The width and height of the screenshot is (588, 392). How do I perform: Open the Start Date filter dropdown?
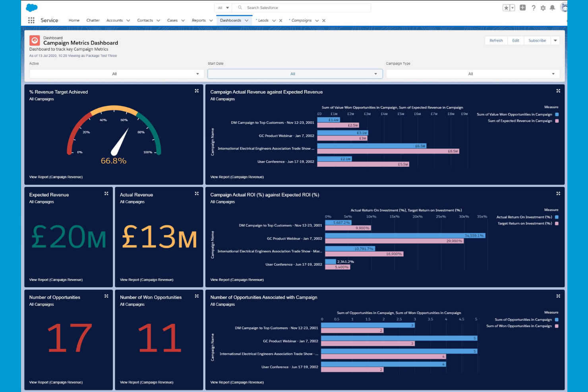pos(295,74)
